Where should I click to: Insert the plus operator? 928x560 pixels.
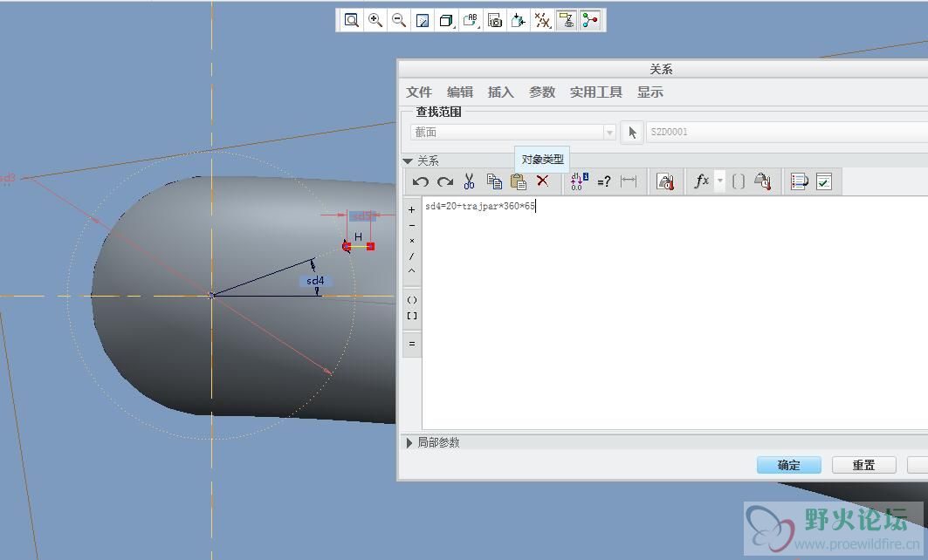click(x=412, y=210)
